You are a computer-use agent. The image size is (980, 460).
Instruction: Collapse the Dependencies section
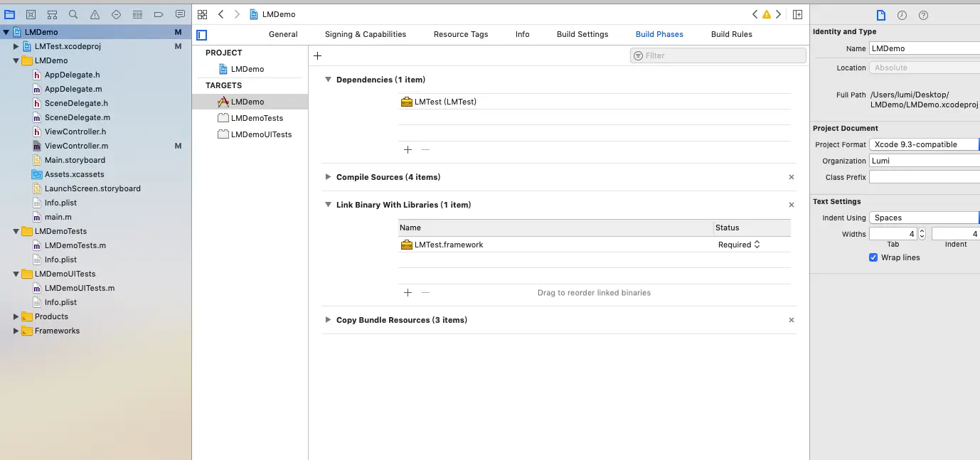328,80
